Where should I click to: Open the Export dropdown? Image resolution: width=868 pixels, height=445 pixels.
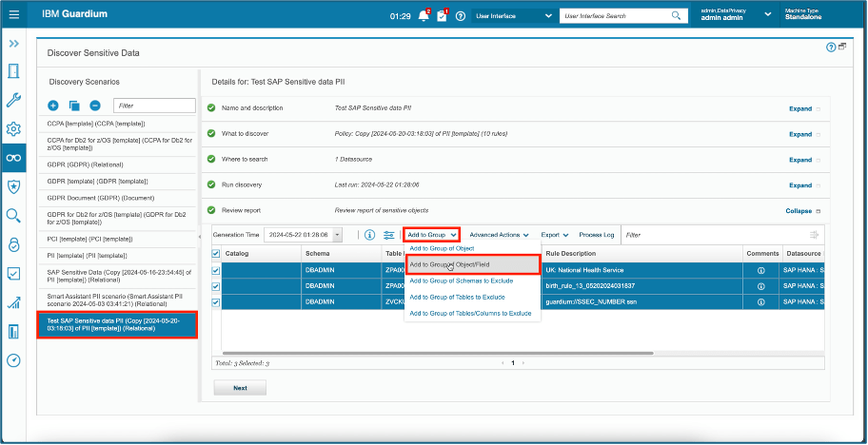[555, 235]
